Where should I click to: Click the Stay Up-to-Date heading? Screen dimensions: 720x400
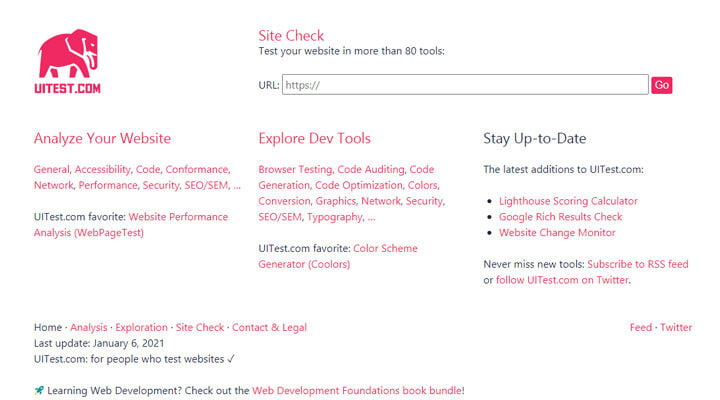[534, 138]
